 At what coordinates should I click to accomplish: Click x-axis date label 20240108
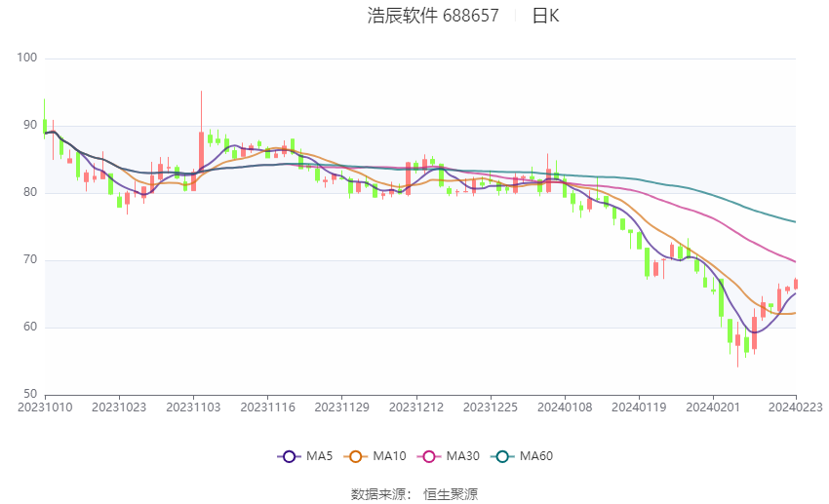[565, 407]
